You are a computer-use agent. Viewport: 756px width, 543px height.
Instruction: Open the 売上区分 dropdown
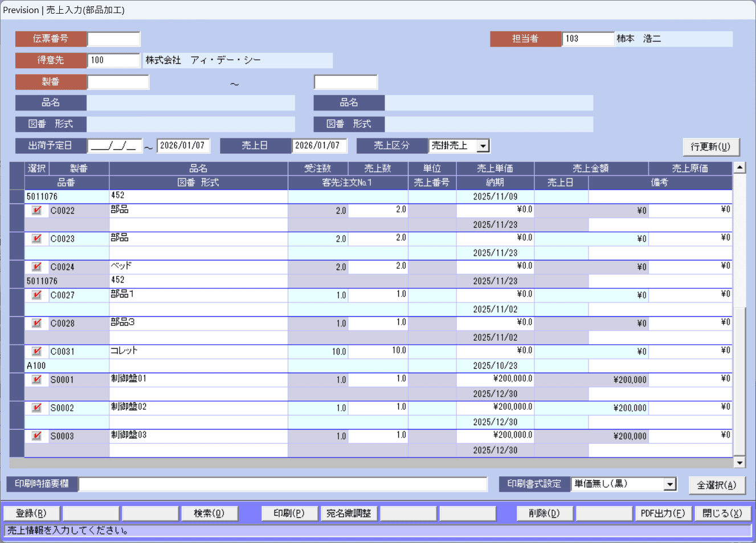click(x=483, y=146)
